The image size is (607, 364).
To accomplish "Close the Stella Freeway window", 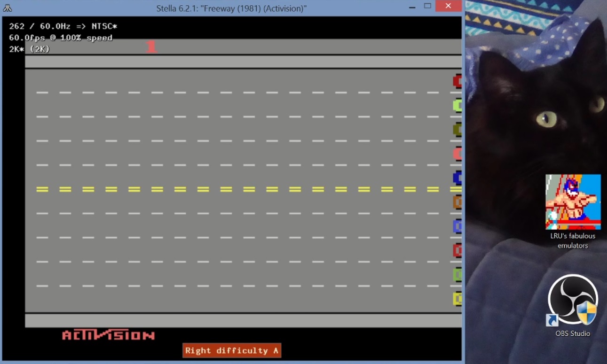I will pyautogui.click(x=448, y=6).
